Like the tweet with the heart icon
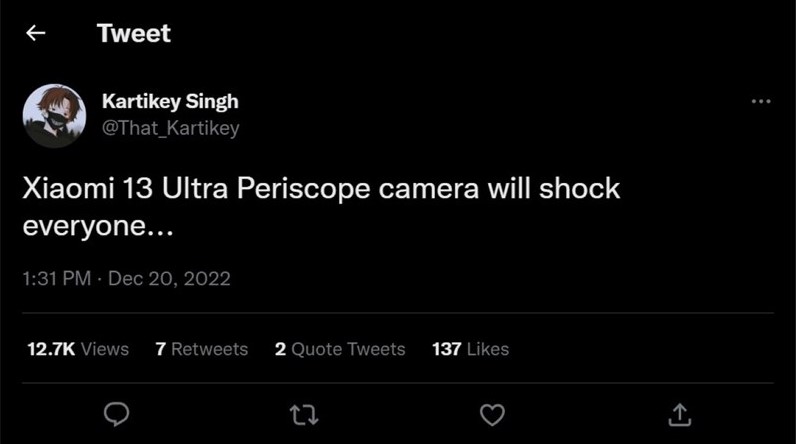The width and height of the screenshot is (796, 444). (x=492, y=413)
